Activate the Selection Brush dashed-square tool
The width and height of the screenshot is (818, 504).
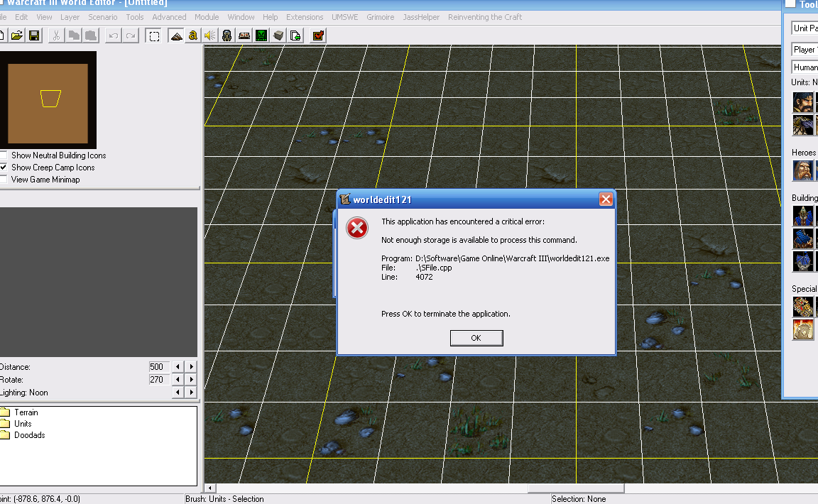click(x=154, y=35)
